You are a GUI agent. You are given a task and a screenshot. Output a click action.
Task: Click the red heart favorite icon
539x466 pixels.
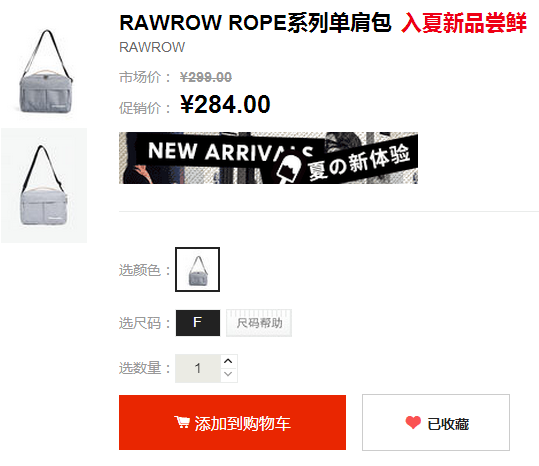click(413, 422)
